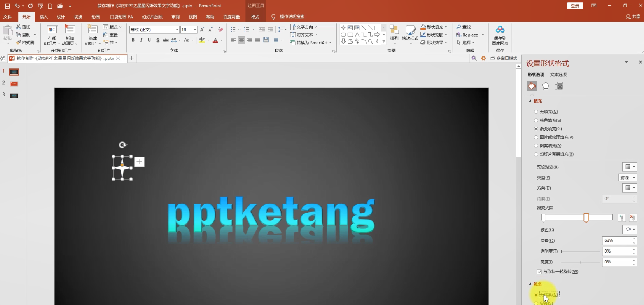Click the Login (登录) button
Viewport: 644px width, 305px height.
[x=575, y=6]
